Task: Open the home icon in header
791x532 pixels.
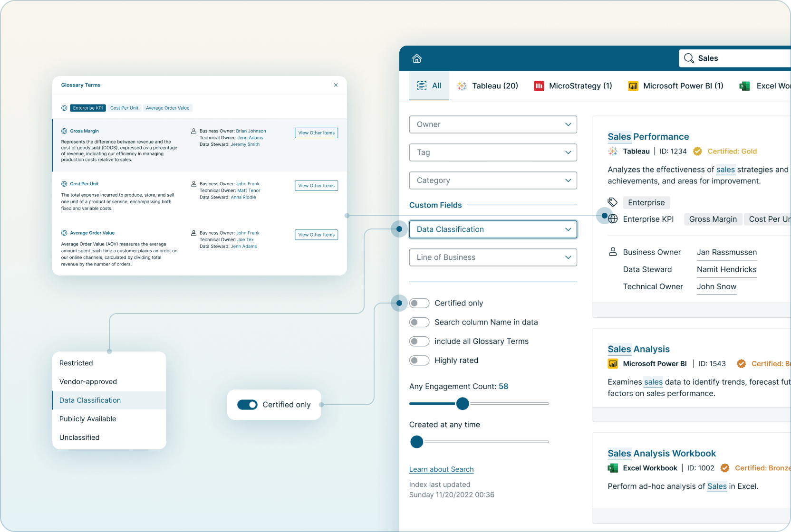Action: tap(417, 58)
